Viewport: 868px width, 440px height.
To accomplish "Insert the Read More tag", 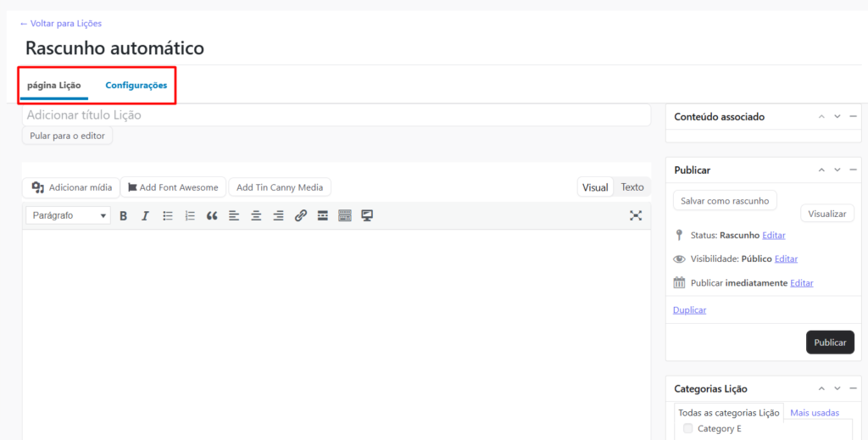I will 323,216.
